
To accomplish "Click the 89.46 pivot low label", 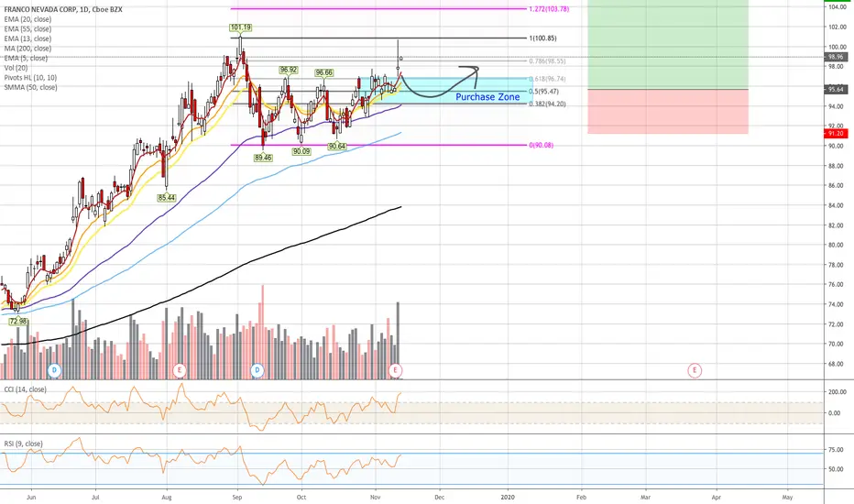I will coord(263,158).
